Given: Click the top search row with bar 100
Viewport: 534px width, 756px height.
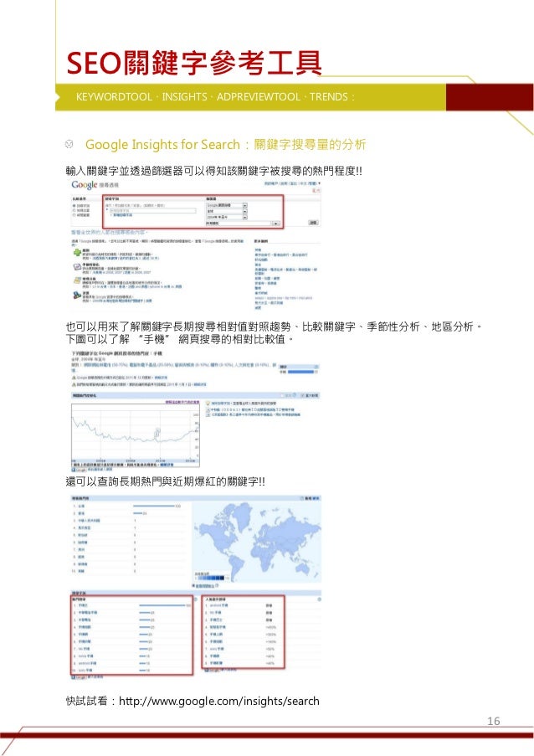Looking at the screenshot, I should pyautogui.click(x=131, y=605).
